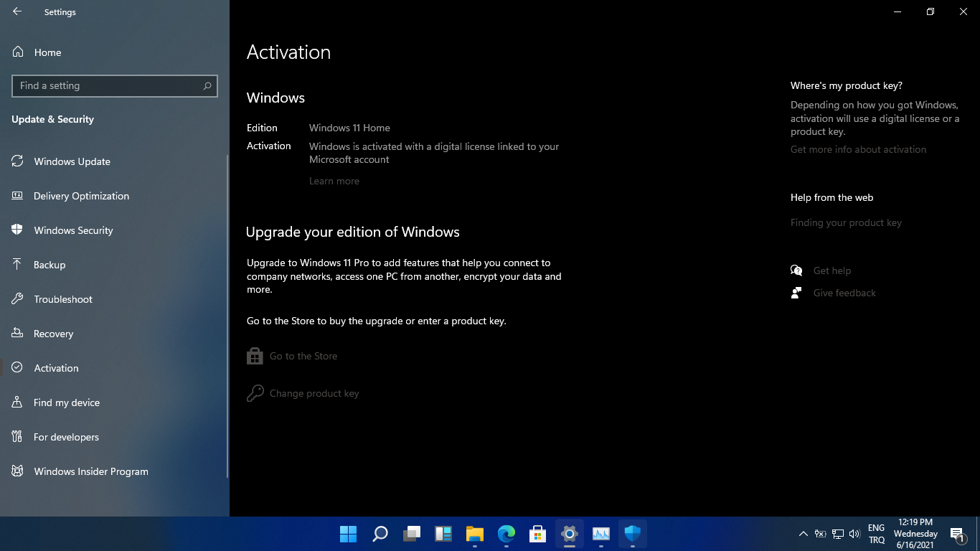Screen dimensions: 980x551
Task: Click the Settings gear icon on the taskbar
Action: tap(570, 534)
